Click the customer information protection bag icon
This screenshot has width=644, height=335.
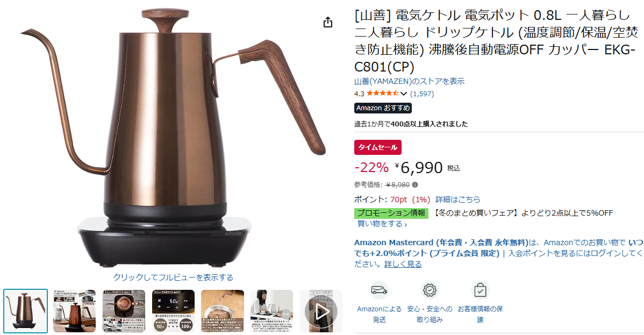(x=480, y=290)
